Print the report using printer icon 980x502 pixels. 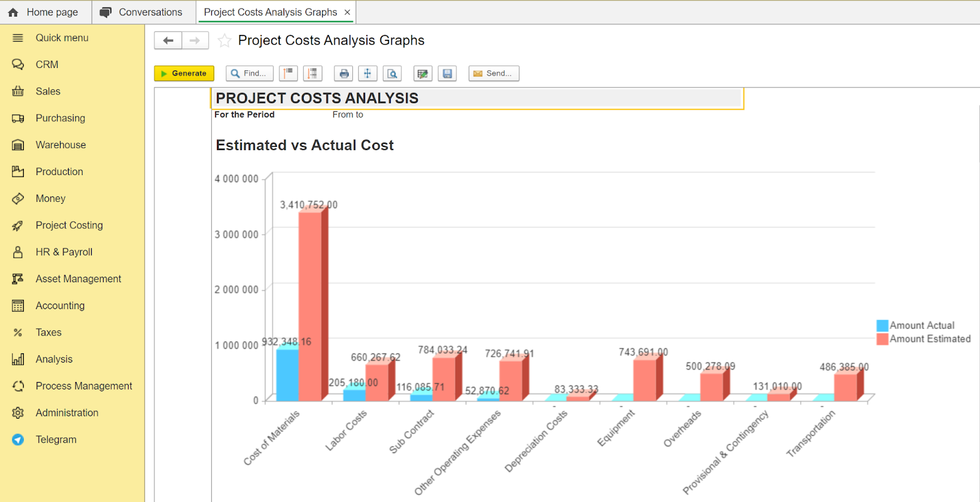tap(344, 73)
